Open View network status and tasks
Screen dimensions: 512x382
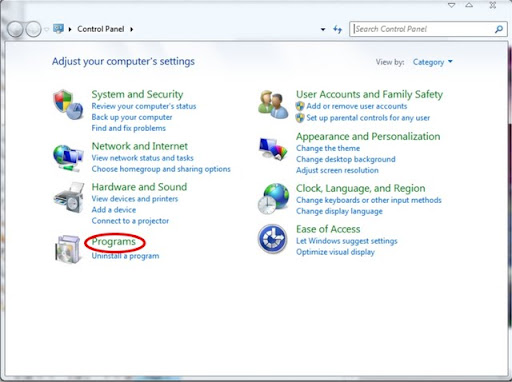(142, 158)
